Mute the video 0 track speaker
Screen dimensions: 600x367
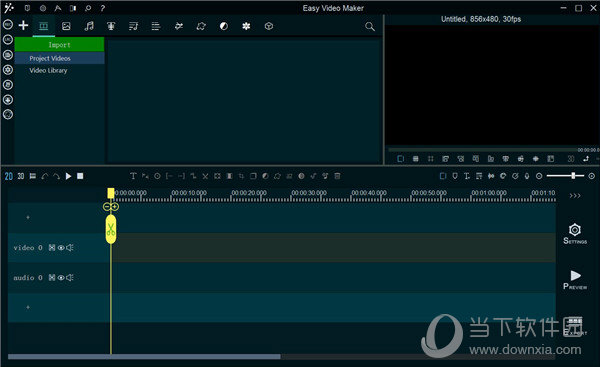click(70, 248)
